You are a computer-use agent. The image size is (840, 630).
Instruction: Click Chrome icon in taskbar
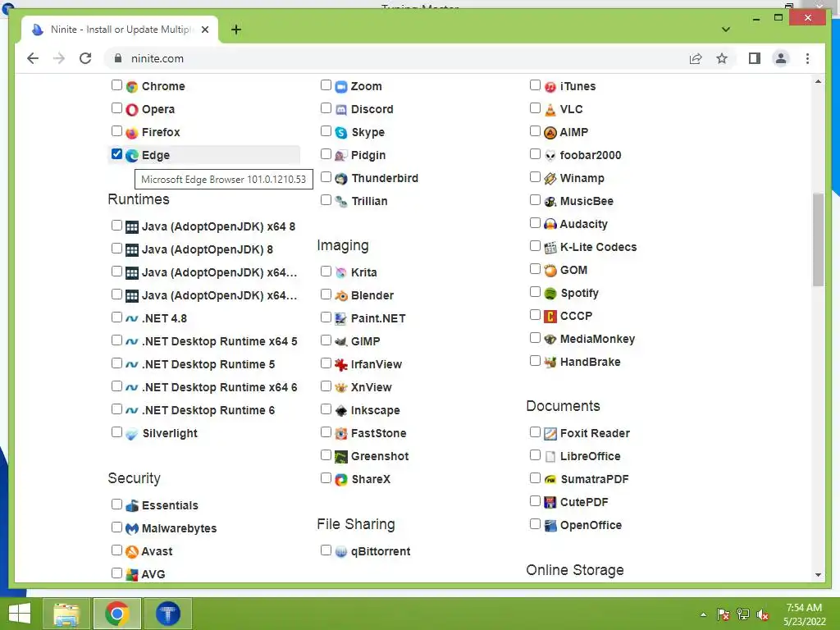pyautogui.click(x=116, y=614)
